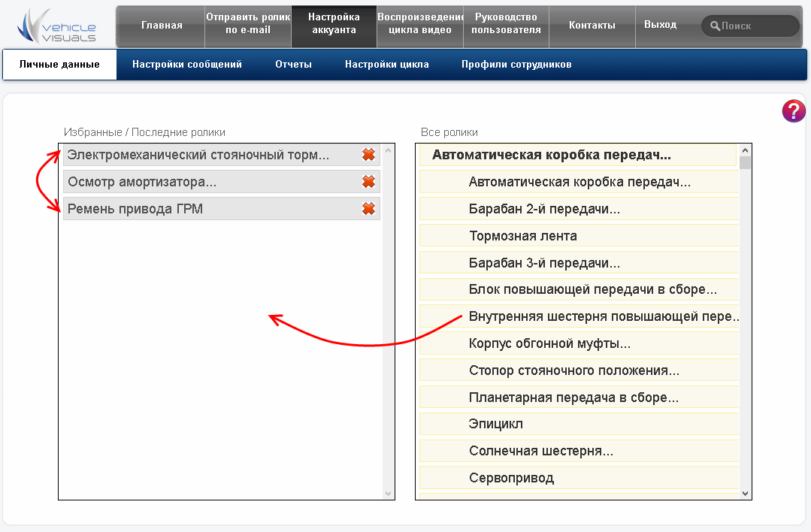Select Барабан 2-й передачи item
Screen dimensions: 811x532
(580, 209)
